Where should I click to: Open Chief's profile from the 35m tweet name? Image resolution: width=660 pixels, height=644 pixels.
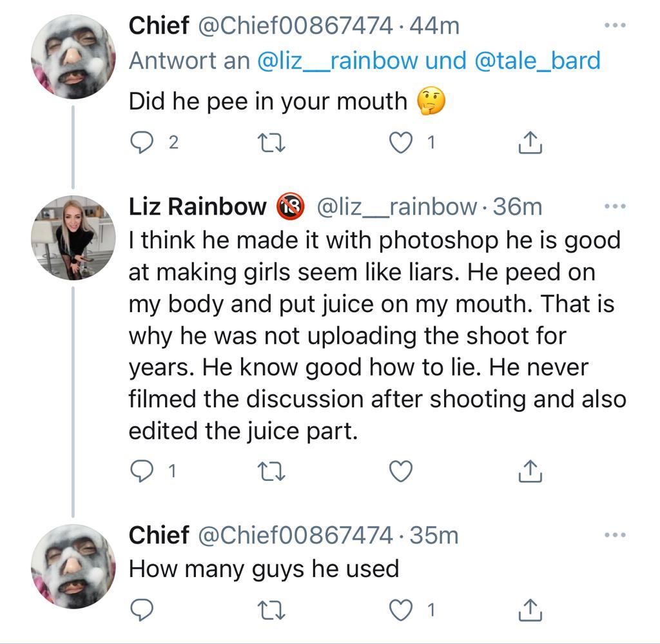pyautogui.click(x=159, y=535)
